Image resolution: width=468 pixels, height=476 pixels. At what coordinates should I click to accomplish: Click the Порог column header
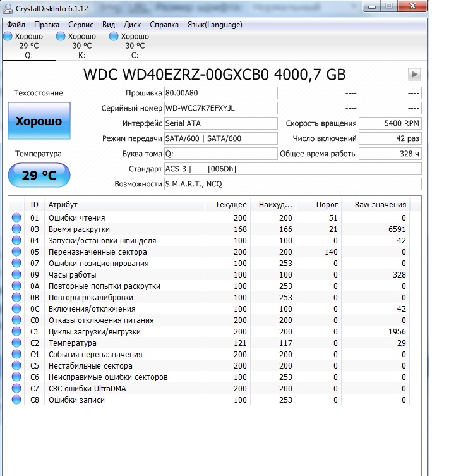click(319, 205)
